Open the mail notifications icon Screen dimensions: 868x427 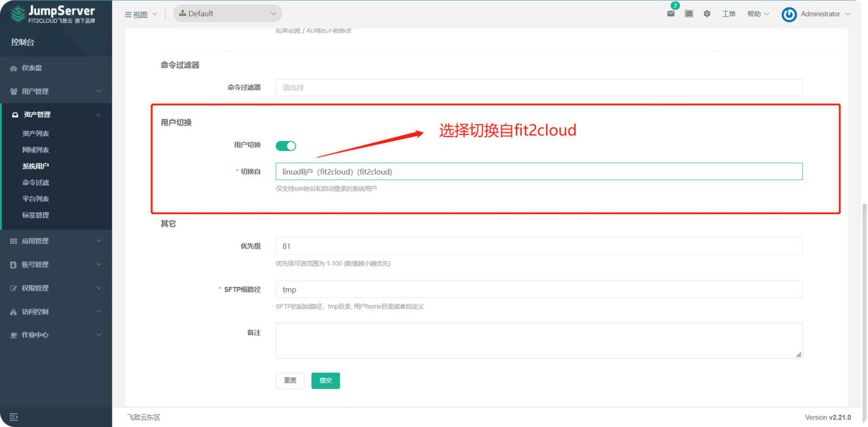(x=671, y=14)
